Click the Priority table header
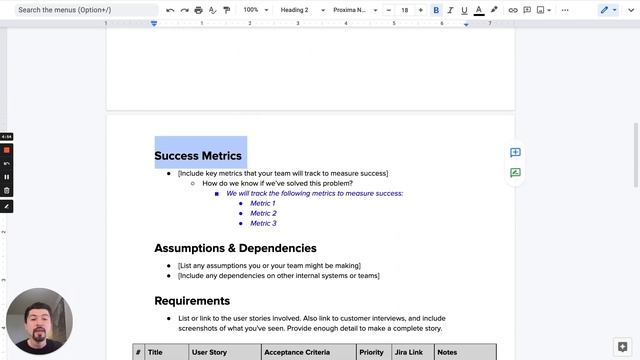Viewport: 640px width, 360px height. tap(371, 352)
